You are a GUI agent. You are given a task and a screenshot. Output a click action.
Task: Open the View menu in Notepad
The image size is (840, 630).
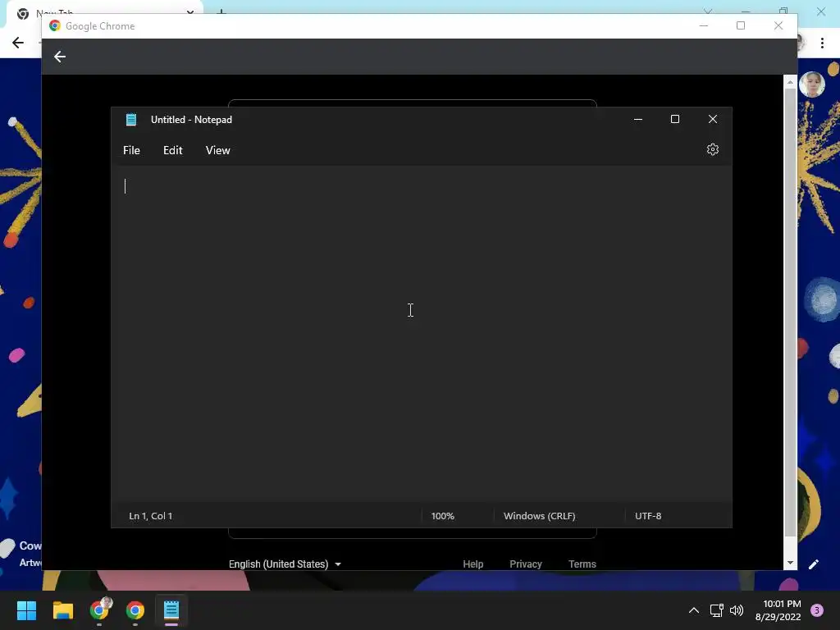217,151
